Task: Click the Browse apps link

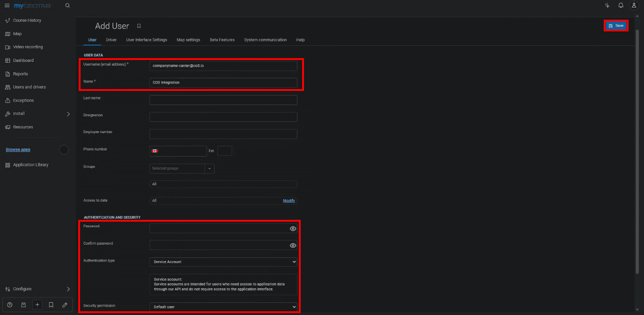Action: pos(18,150)
